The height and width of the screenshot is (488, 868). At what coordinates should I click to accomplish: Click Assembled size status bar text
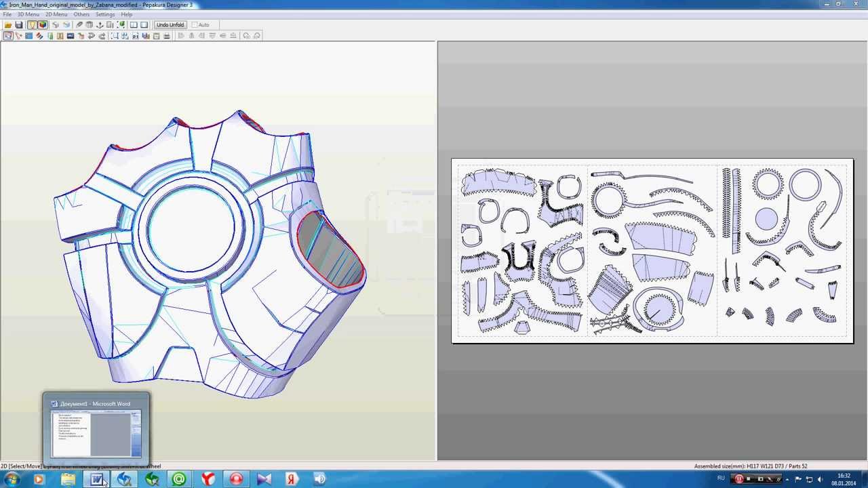coord(751,466)
